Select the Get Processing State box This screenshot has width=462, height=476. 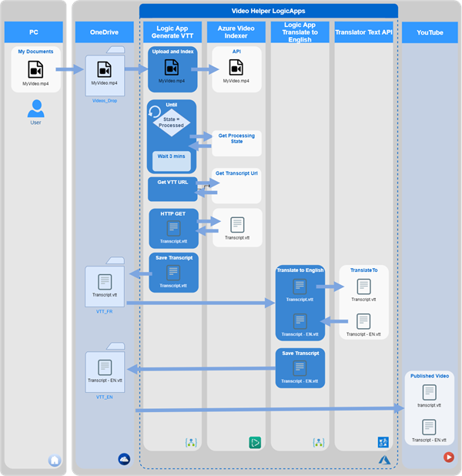pyautogui.click(x=236, y=143)
